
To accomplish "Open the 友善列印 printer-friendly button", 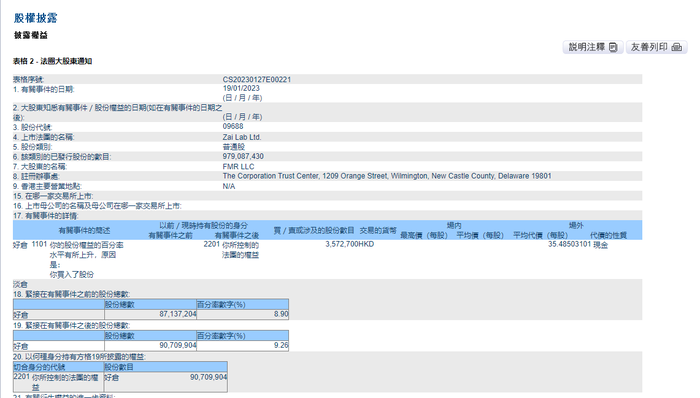I will pos(656,47).
